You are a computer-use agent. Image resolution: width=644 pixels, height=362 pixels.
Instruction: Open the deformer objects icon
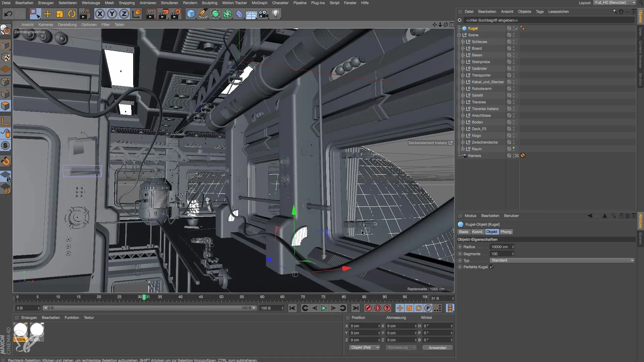click(239, 14)
